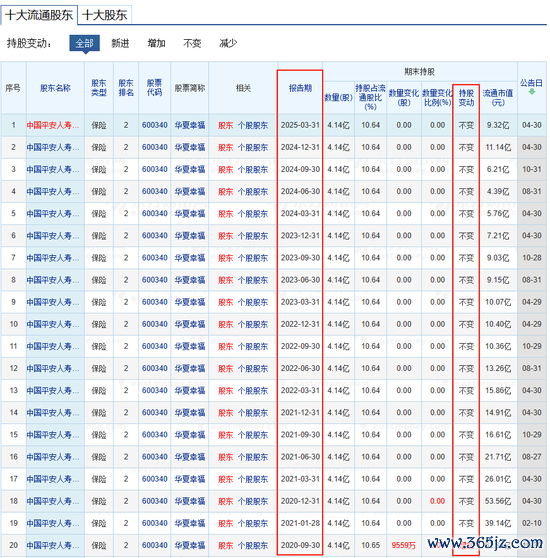The image size is (550, 558).
Task: Sort by 公告日 green arrow icon
Action: tap(532, 92)
